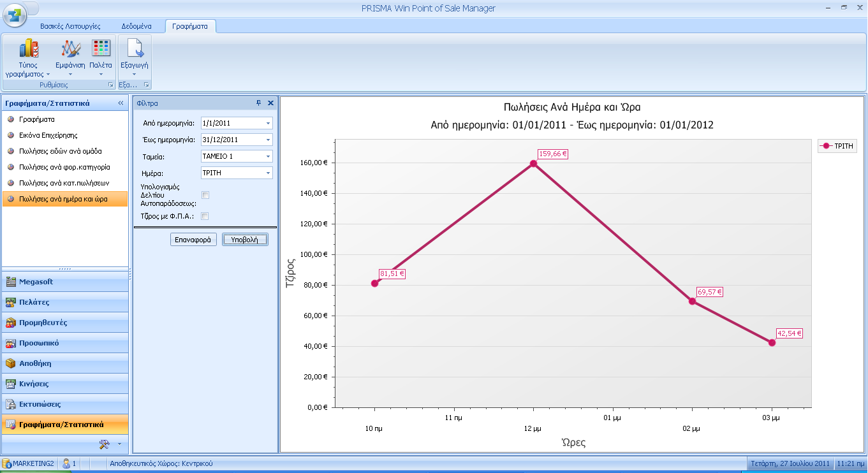Open Πωλήσεις ειδών ανά ομάδα chart

click(65, 151)
